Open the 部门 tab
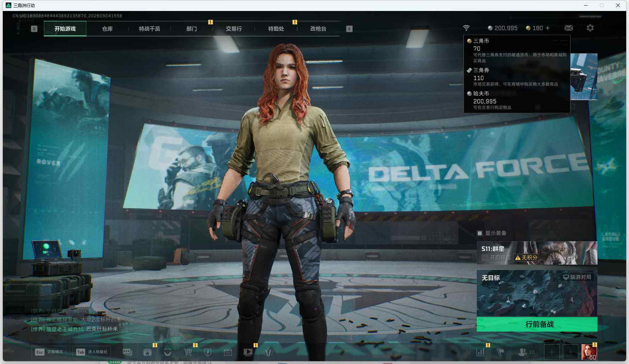Image resolution: width=629 pixels, height=364 pixels. coord(192,29)
